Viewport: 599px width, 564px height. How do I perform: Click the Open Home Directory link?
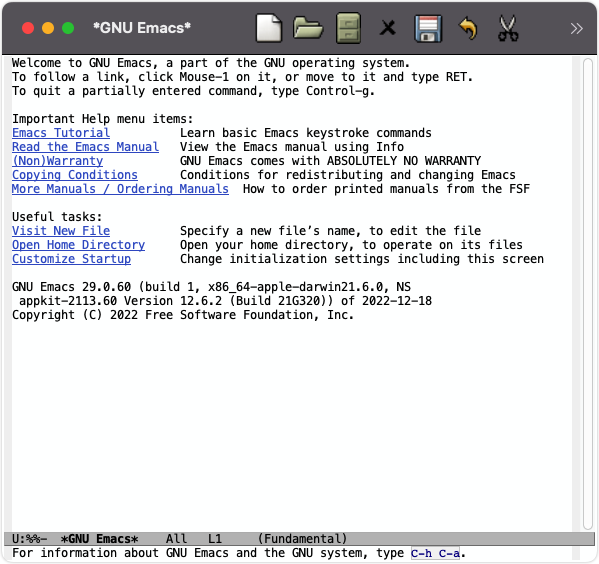(x=78, y=245)
